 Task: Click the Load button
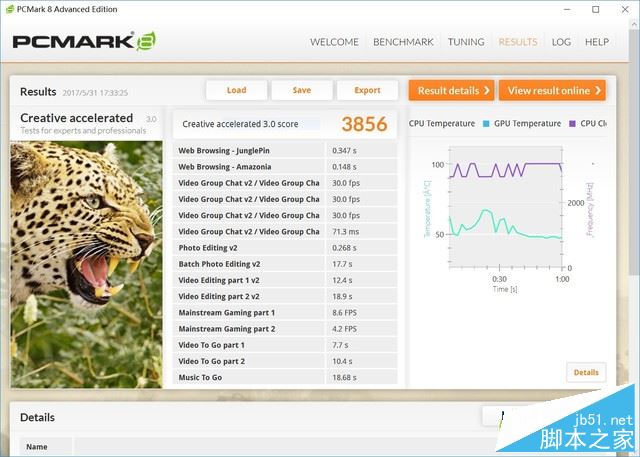(x=237, y=90)
